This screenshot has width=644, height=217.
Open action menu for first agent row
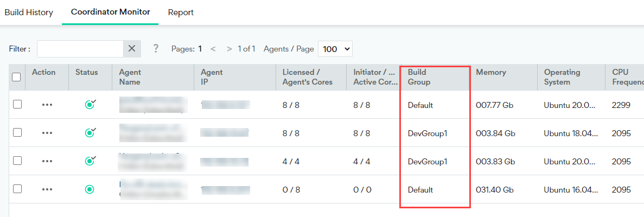pos(47,105)
